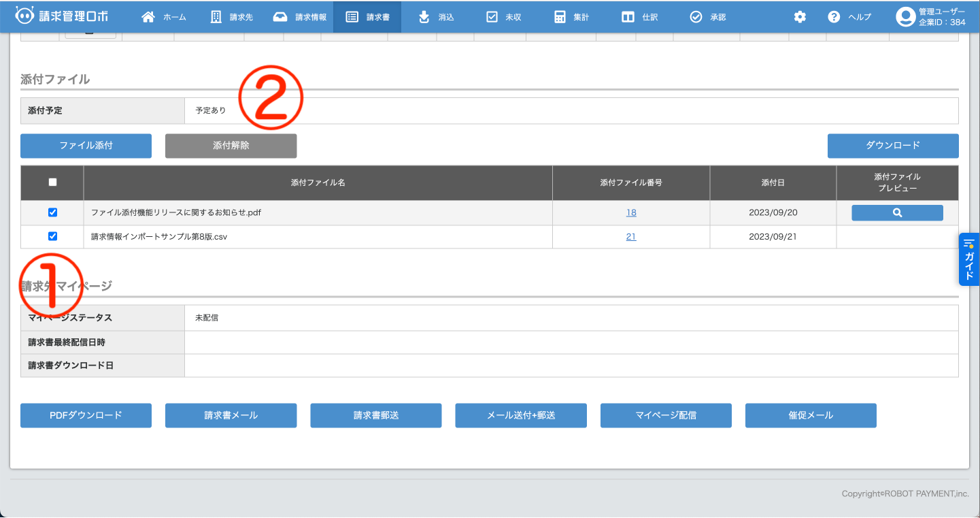
Task: Open 消込 with download arrow icon
Action: pyautogui.click(x=424, y=17)
